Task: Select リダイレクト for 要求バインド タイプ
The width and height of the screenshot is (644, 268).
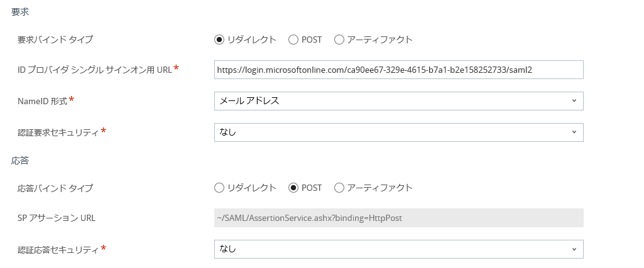Action: (x=219, y=40)
